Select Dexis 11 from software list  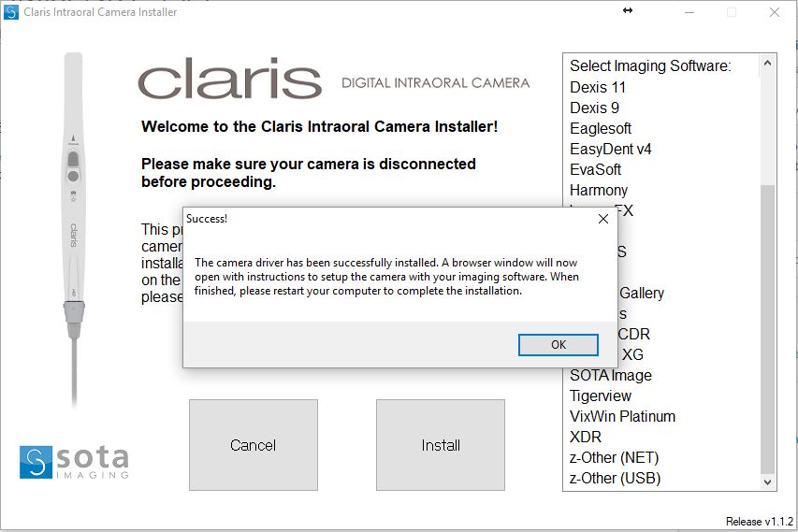pos(598,87)
